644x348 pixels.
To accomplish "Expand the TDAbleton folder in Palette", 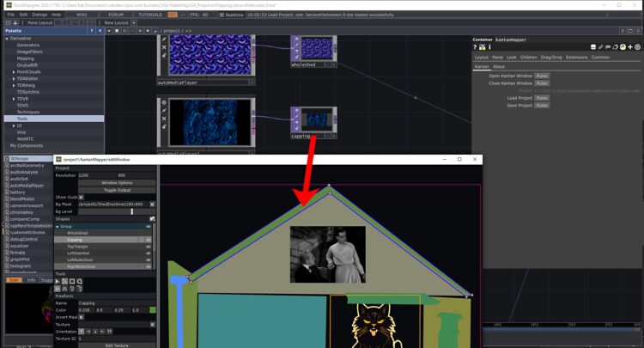I will pyautogui.click(x=14, y=78).
